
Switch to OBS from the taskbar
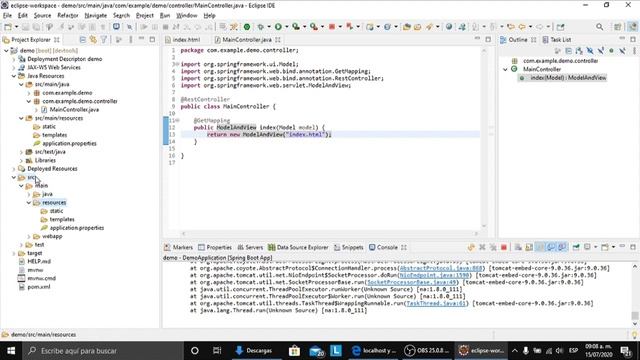point(427,351)
